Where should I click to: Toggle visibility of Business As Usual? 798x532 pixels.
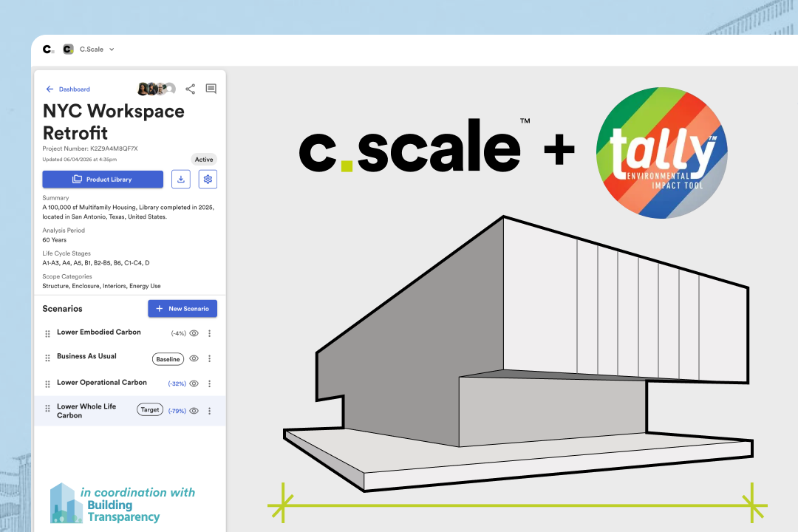pyautogui.click(x=194, y=358)
